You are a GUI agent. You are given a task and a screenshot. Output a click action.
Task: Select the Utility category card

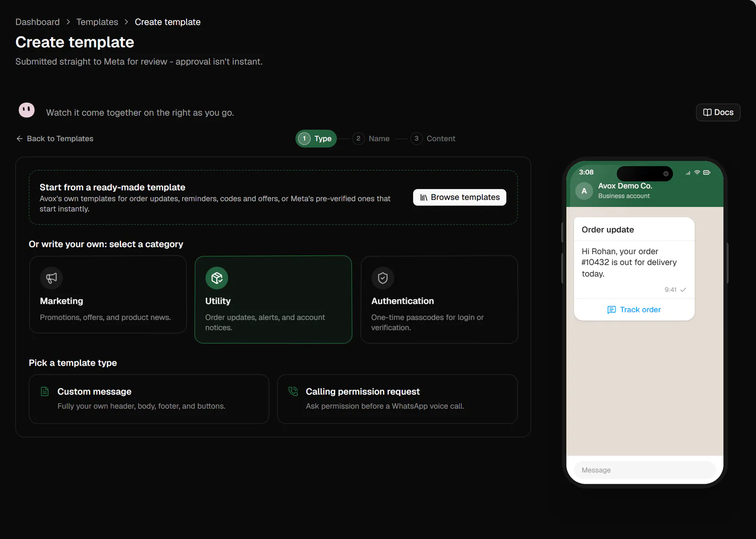273,299
